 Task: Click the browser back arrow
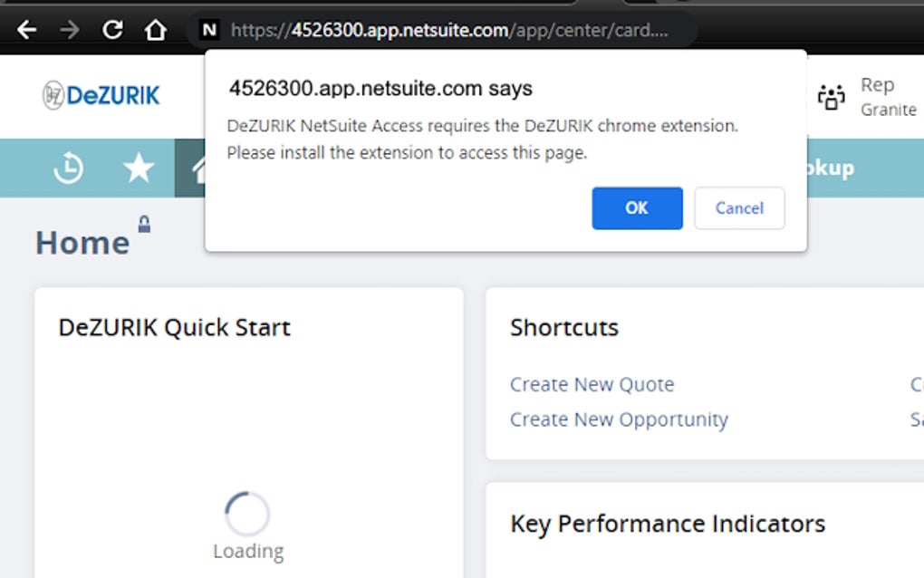coord(26,29)
